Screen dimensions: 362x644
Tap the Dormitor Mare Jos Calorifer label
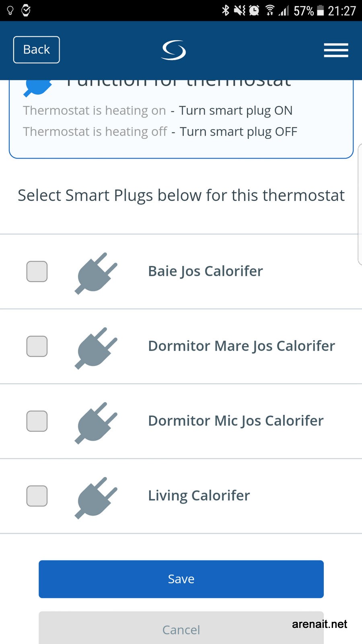241,346
